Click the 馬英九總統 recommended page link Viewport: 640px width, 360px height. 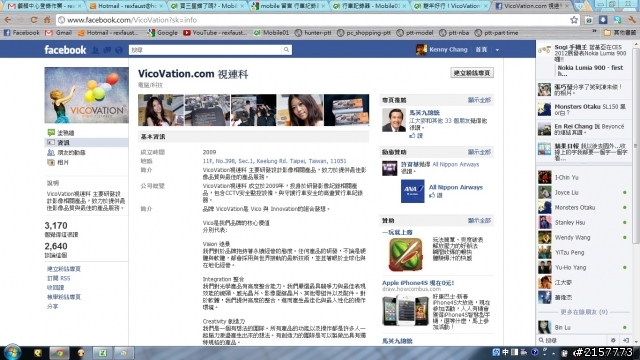click(424, 113)
